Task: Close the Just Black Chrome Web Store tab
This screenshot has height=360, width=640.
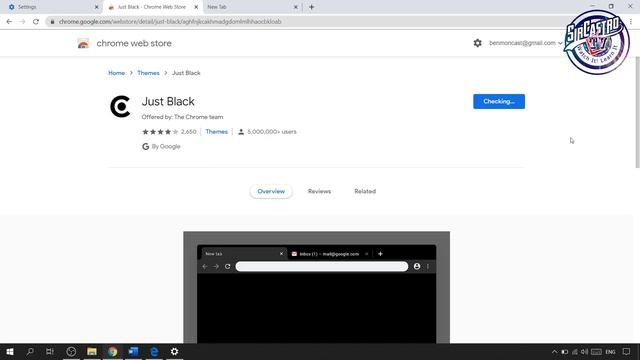Action: coord(196,7)
